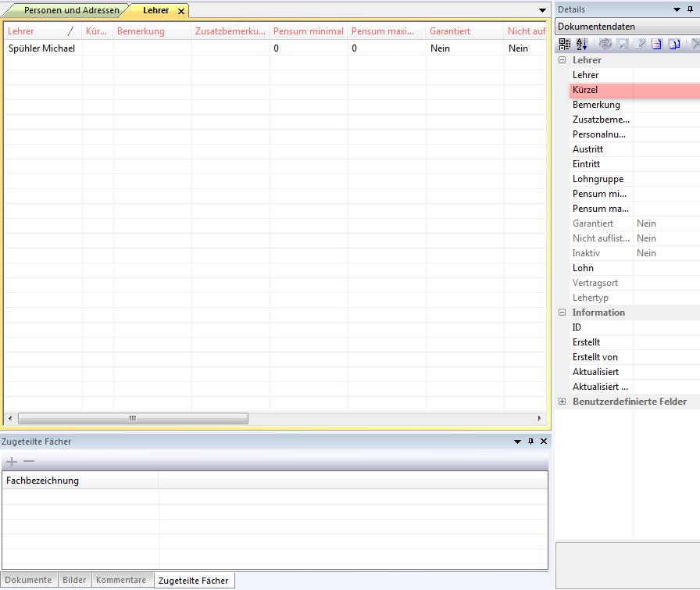Sort properties alphabetically with A-Z icon

[581, 45]
